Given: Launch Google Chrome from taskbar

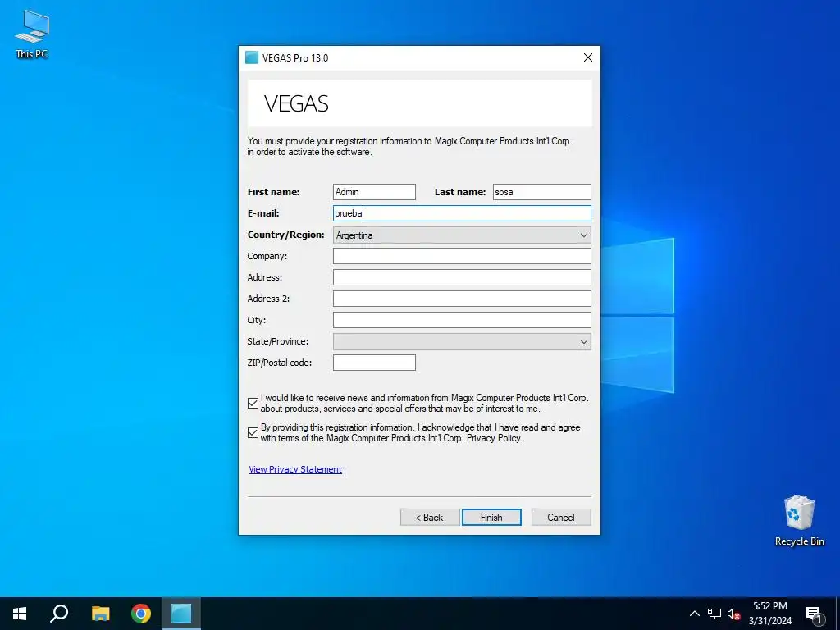Looking at the screenshot, I should (141, 614).
